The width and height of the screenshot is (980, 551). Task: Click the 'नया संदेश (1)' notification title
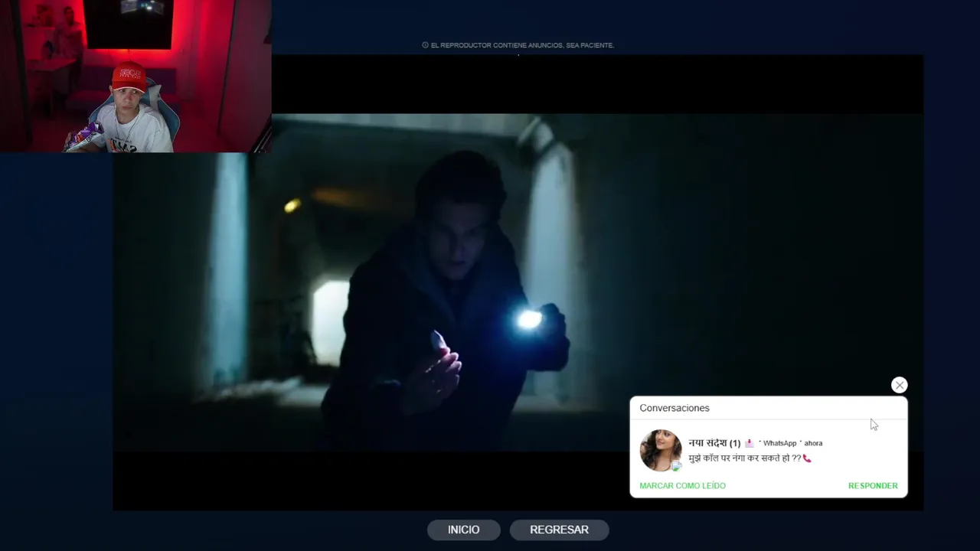point(714,443)
